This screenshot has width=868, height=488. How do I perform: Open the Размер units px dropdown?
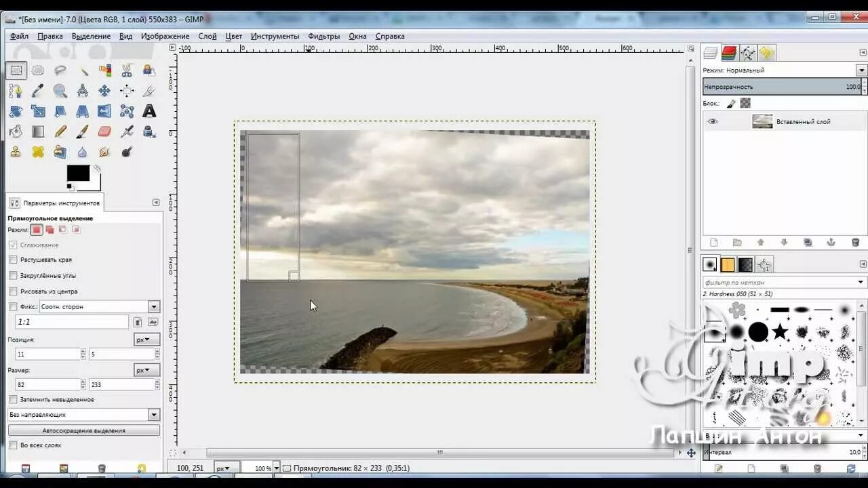tap(146, 370)
